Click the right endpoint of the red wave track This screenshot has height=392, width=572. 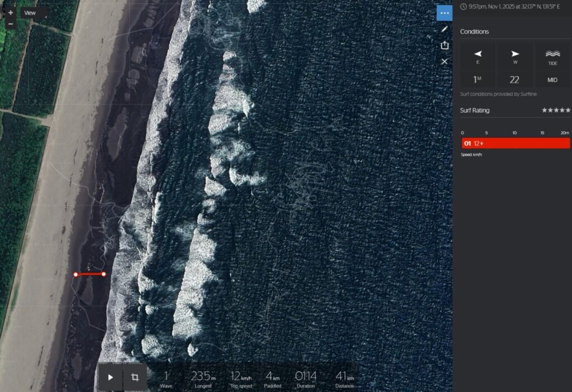coord(104,274)
